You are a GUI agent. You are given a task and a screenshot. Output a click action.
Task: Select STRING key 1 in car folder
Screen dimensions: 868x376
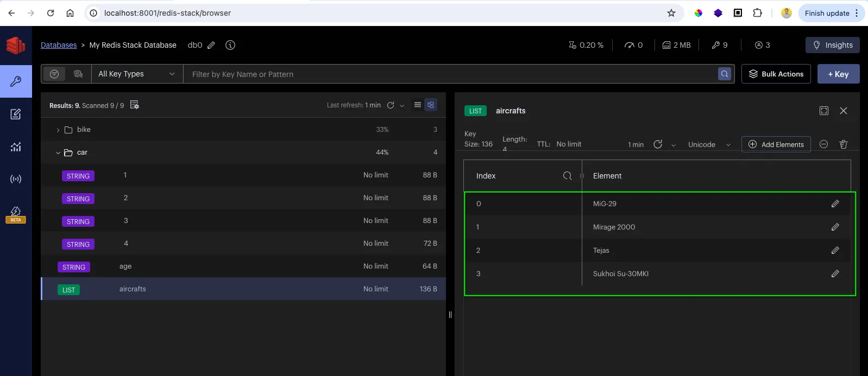tap(243, 175)
